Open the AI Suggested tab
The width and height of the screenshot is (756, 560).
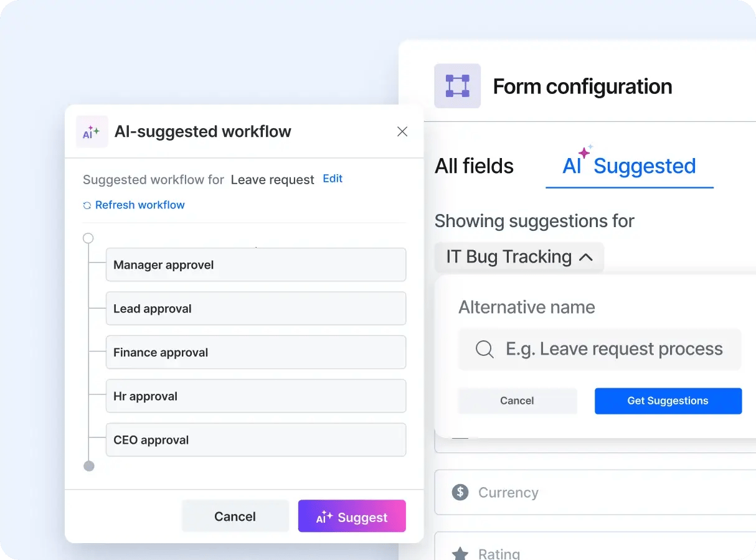click(629, 166)
